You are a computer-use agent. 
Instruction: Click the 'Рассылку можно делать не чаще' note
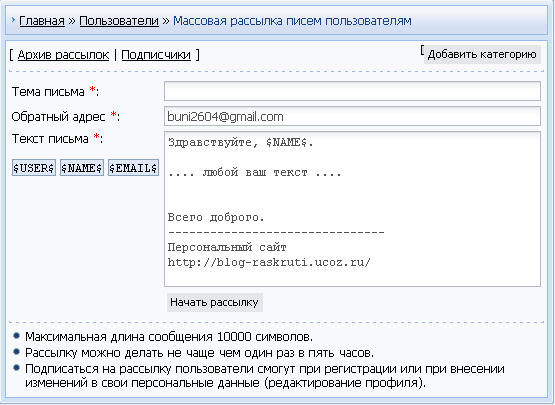tap(199, 353)
